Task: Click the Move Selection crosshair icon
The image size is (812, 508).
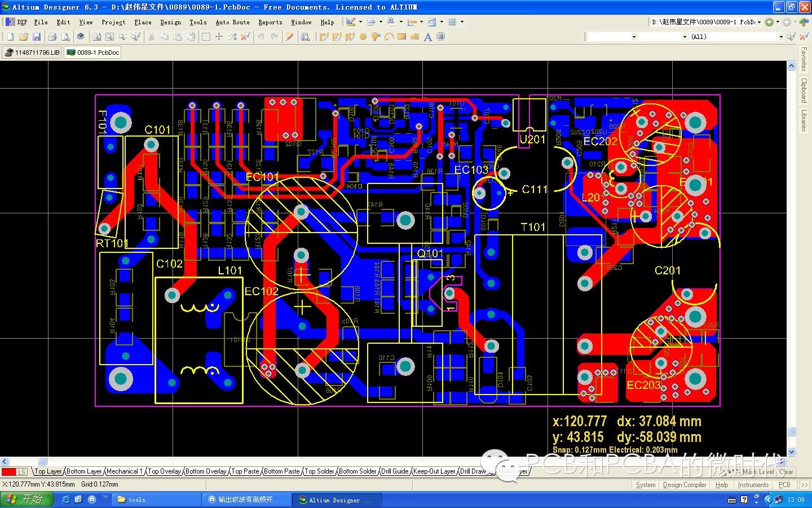Action: click(219, 37)
